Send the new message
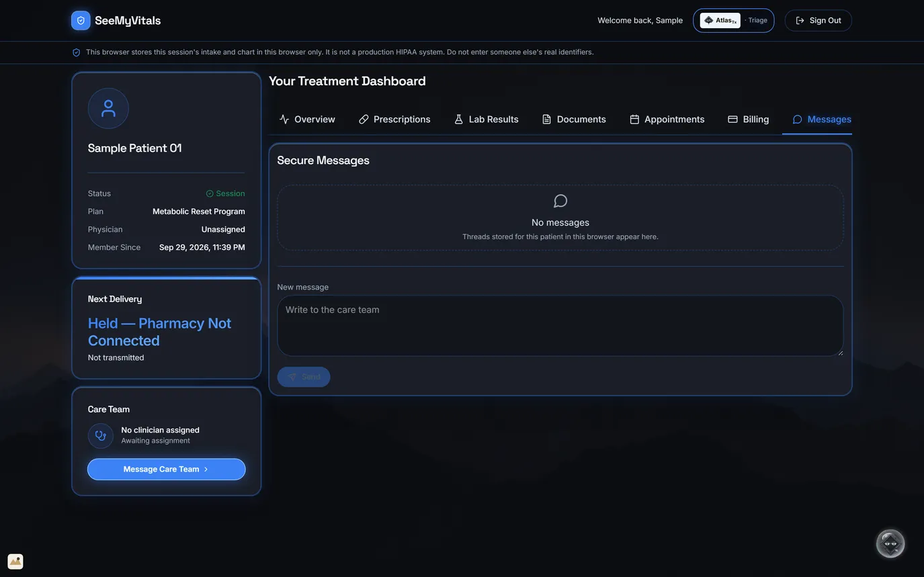 click(x=304, y=377)
